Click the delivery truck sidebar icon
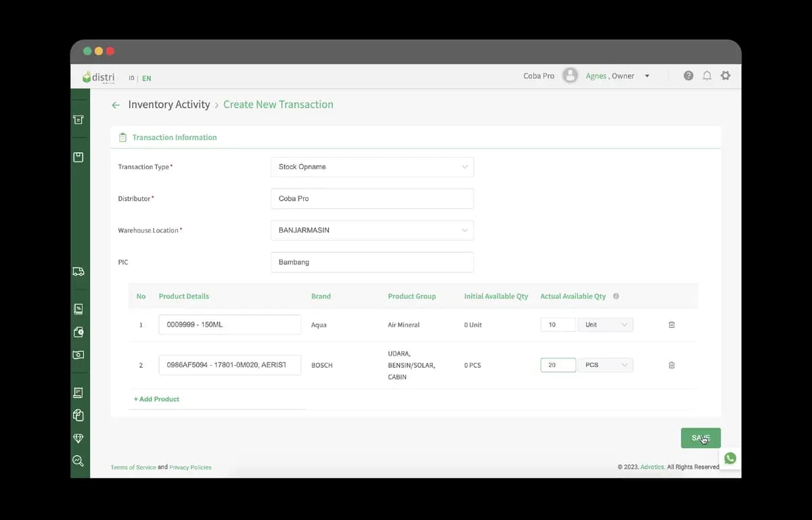The image size is (812, 520). (78, 272)
